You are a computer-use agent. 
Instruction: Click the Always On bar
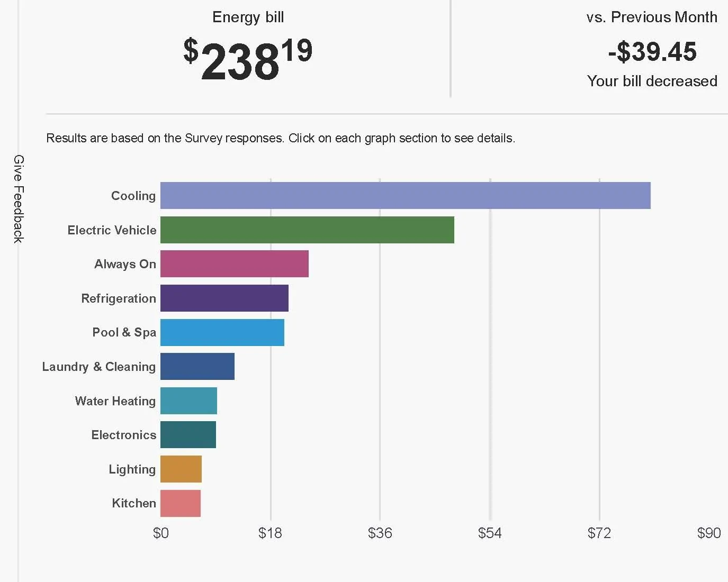(234, 264)
